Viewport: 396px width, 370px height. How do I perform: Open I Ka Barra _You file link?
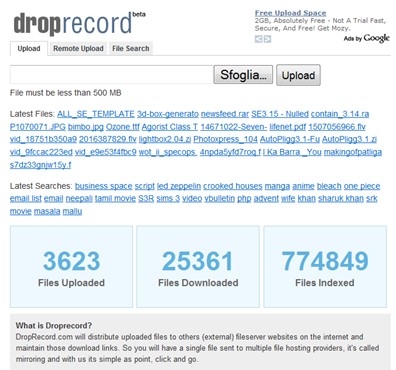pyautogui.click(x=292, y=152)
